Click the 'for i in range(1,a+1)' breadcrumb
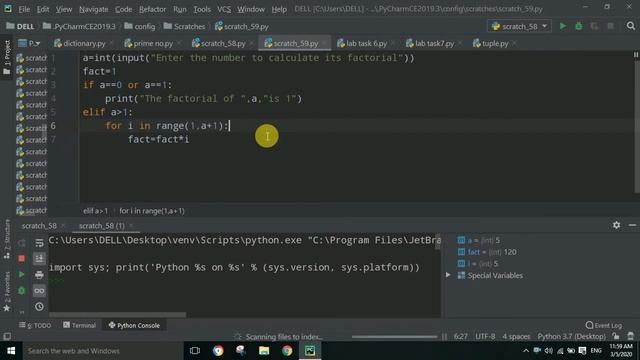This screenshot has height=360, width=640. 152,211
